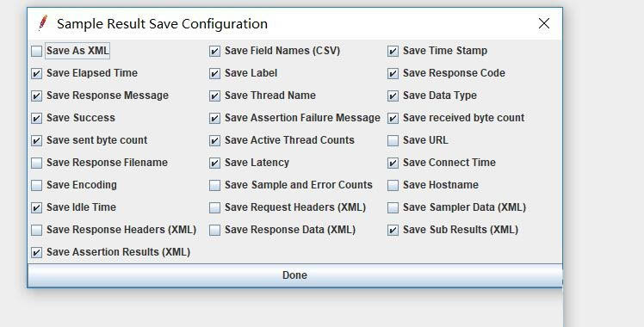Uncheck Save Sub Results (XML)
The image size is (644, 327).
393,230
